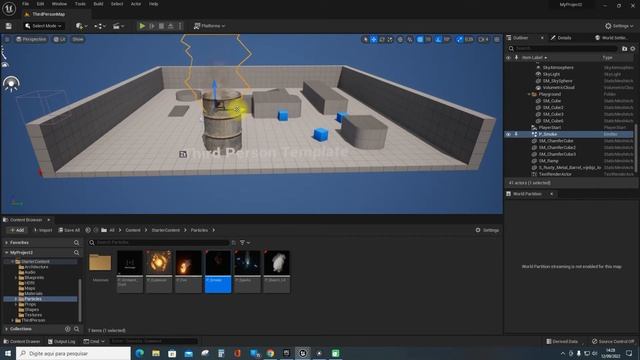Open the viewport options hamburger menu
The height and width of the screenshot is (360, 640).
click(x=7, y=39)
